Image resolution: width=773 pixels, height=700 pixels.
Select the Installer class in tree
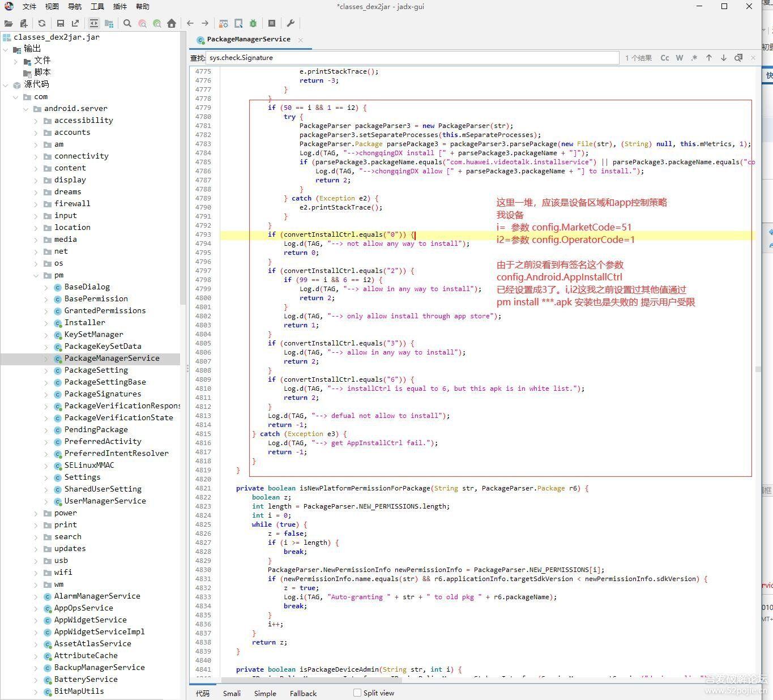tap(84, 323)
